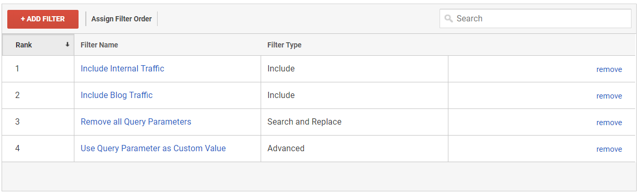Open Use Query Parameter as Custom Value
The width and height of the screenshot is (644, 195).
point(153,148)
